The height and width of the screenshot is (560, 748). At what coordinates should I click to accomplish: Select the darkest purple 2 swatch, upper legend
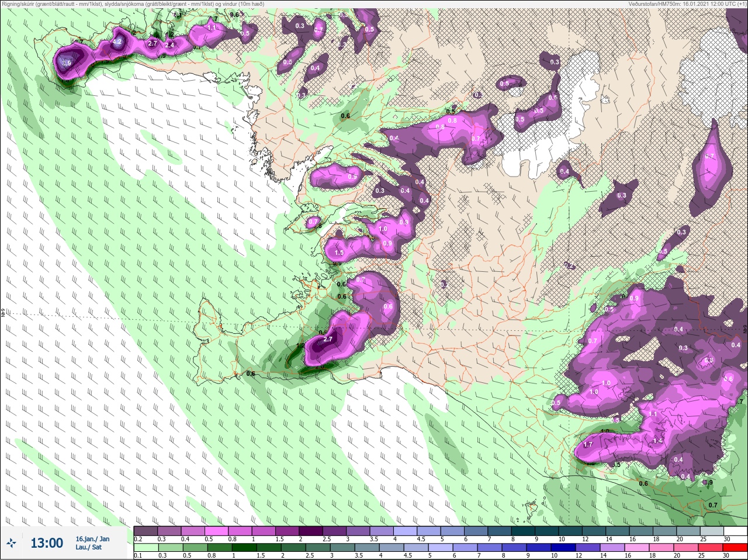click(312, 531)
